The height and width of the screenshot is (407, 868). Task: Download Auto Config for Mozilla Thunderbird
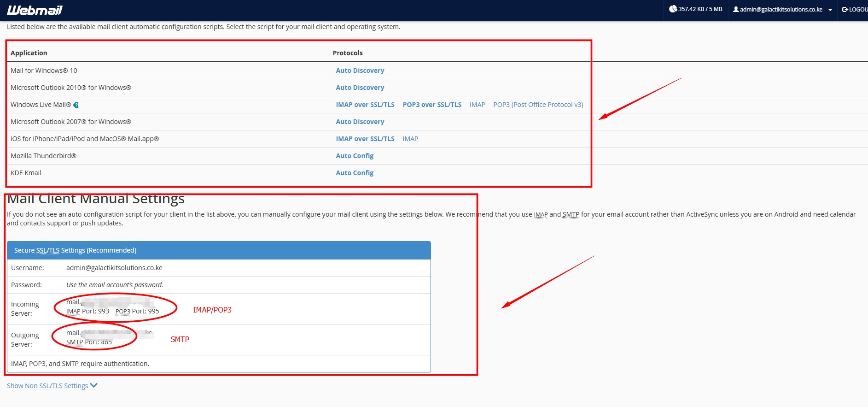pos(354,156)
